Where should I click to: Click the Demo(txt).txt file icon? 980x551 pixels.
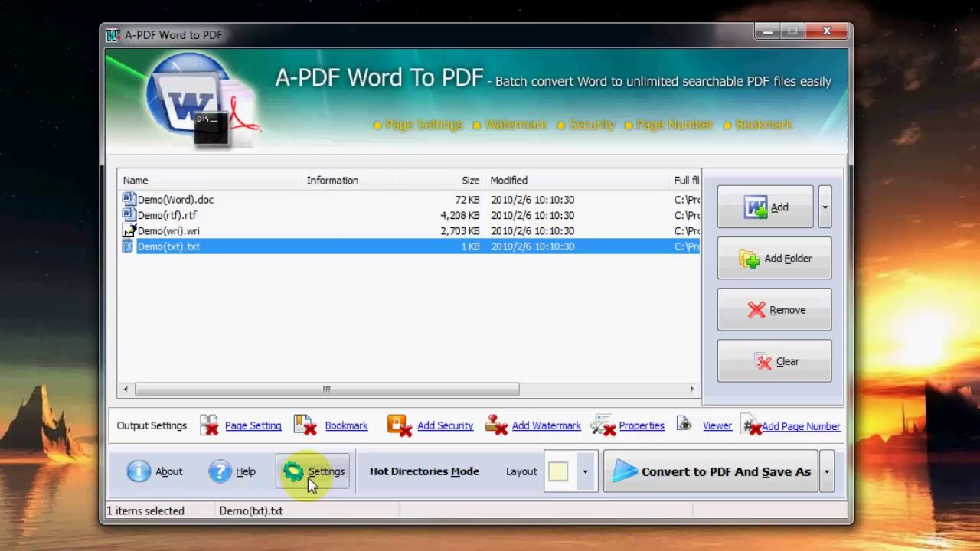[x=129, y=246]
